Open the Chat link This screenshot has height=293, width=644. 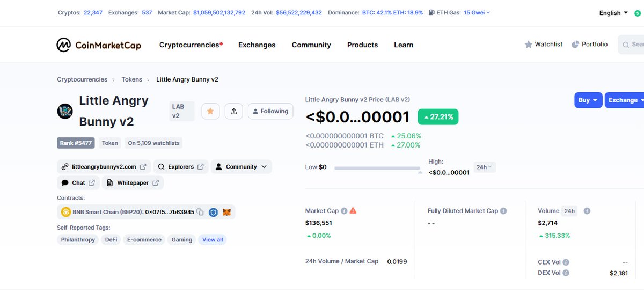(x=78, y=183)
